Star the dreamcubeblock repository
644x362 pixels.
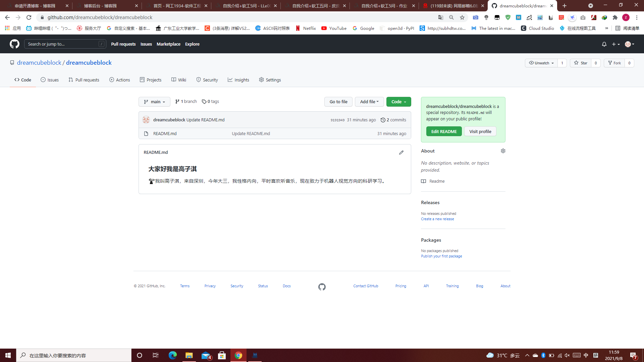(x=581, y=63)
